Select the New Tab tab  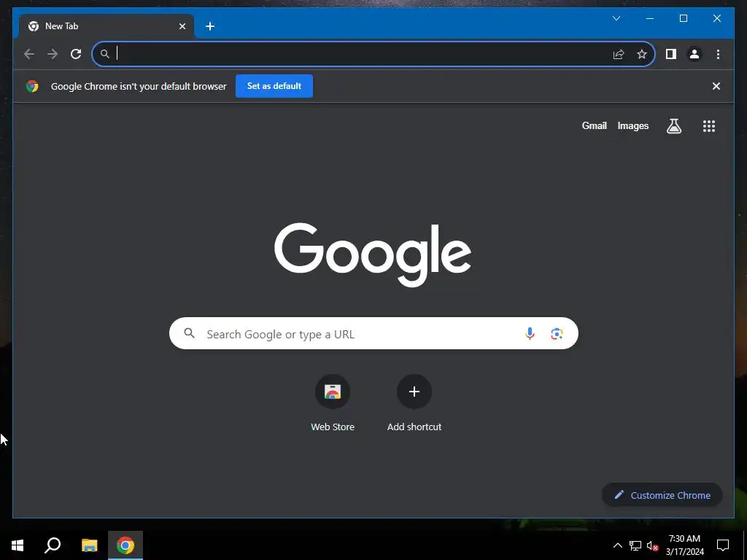107,26
